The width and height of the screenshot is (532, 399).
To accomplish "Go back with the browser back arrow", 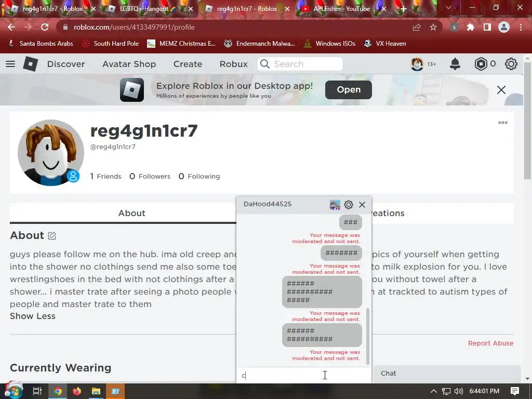I will [11, 27].
